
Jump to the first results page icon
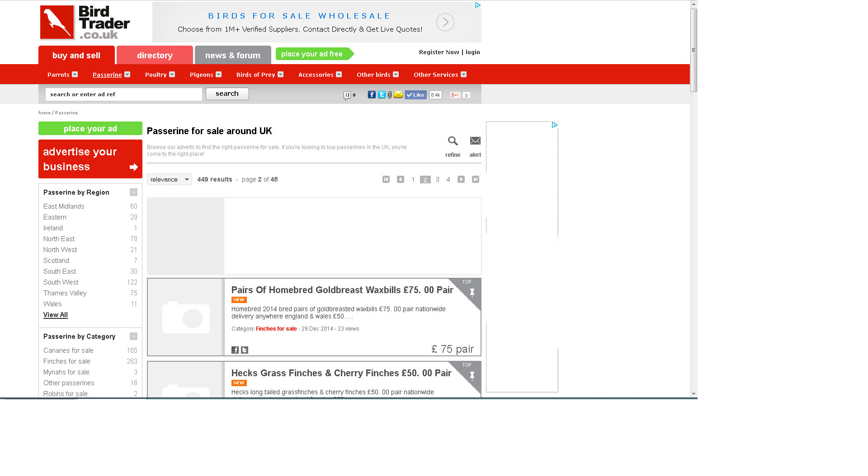386,180
